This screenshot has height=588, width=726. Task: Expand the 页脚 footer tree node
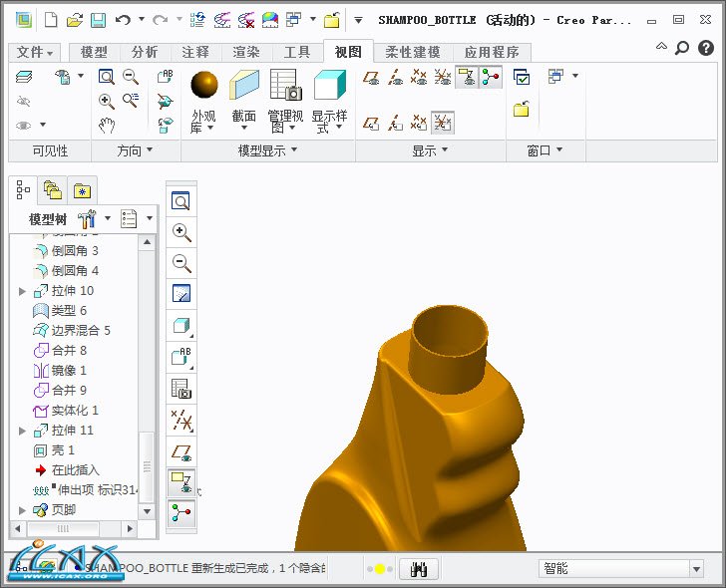coord(23,510)
